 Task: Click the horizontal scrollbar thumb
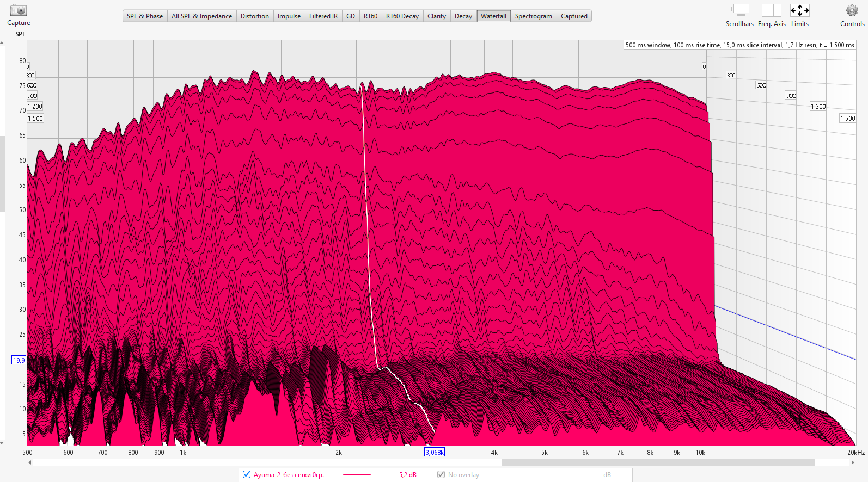(x=658, y=462)
